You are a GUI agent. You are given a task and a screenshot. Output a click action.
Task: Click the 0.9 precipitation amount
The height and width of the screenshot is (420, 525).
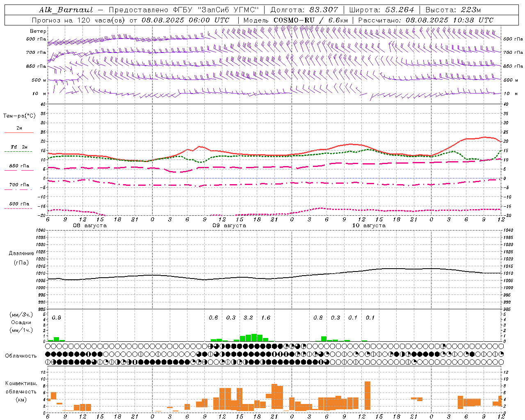(x=57, y=317)
